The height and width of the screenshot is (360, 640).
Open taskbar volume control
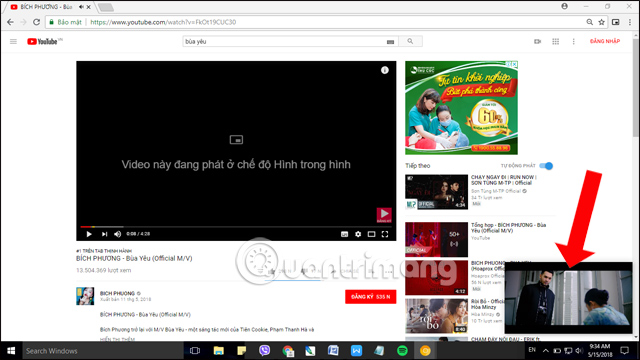pyautogui.click(x=579, y=351)
